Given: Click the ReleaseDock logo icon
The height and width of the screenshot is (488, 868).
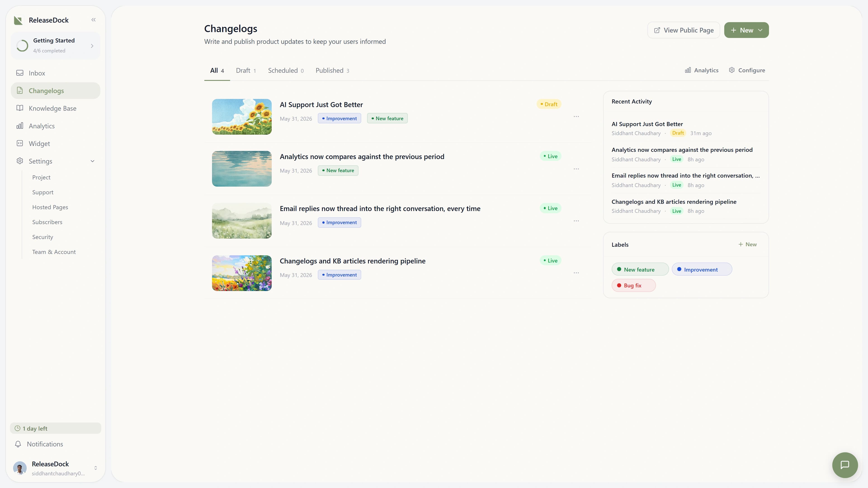Looking at the screenshot, I should (x=18, y=20).
